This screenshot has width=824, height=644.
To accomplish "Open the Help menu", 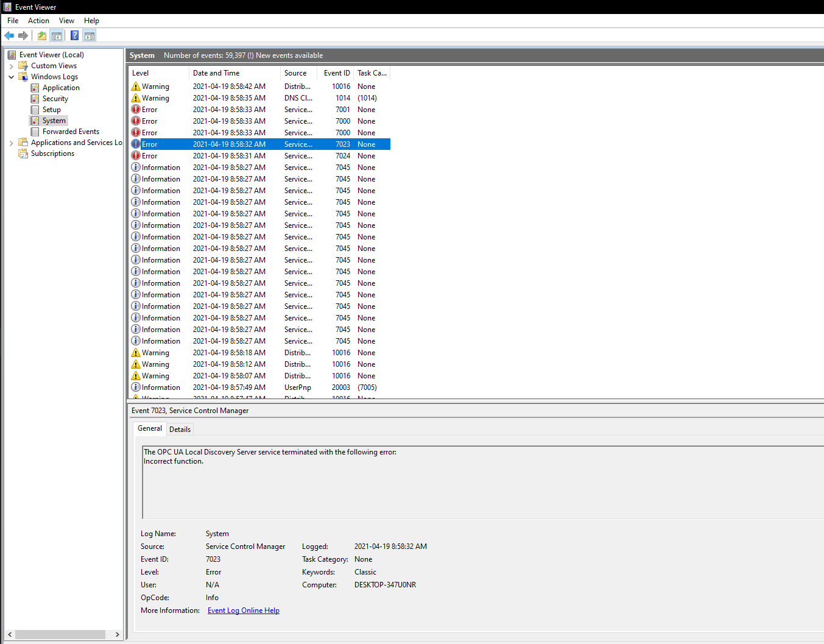I will pos(91,21).
